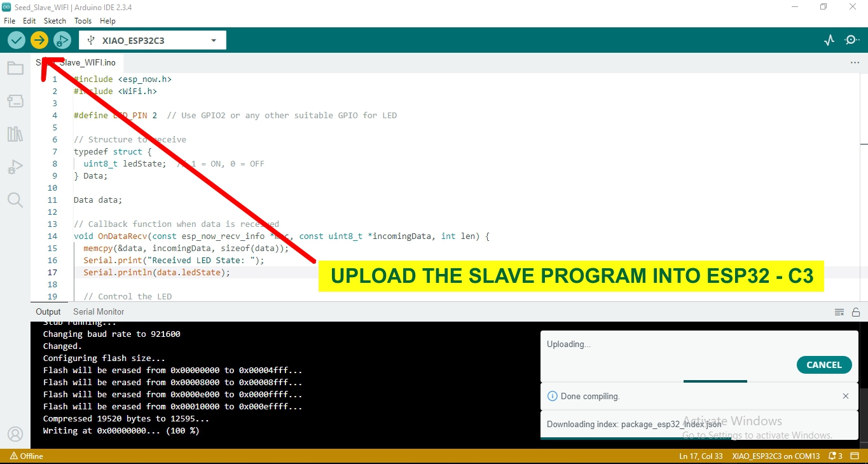Click the 'Data data;' declaration line

98,200
